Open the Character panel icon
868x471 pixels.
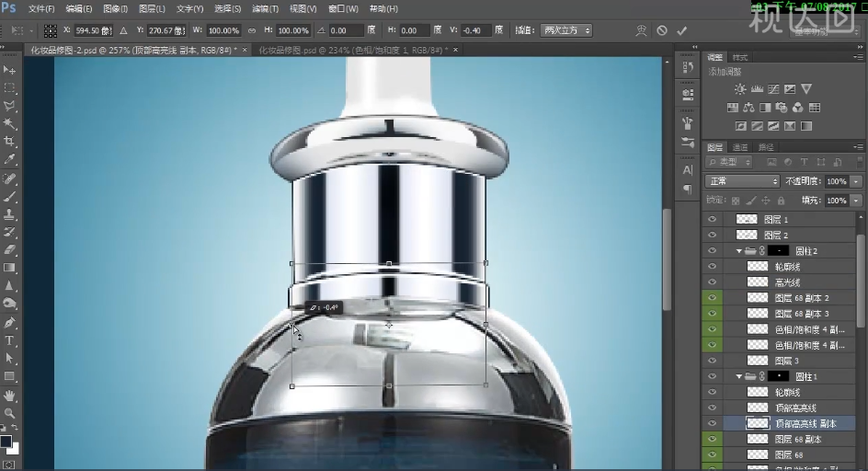pos(688,170)
